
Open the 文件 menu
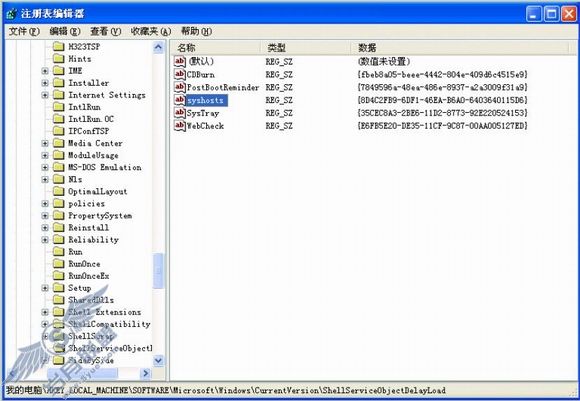24,31
